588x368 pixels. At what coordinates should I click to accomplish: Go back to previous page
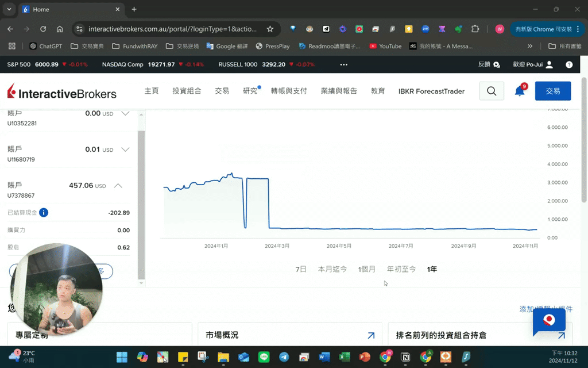pyautogui.click(x=10, y=29)
